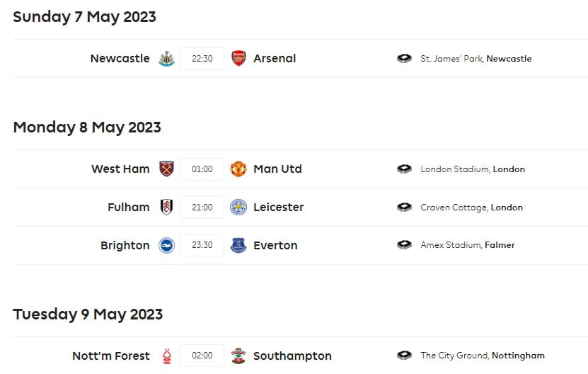
Task: Click the Newcastle club crest icon
Action: (166, 59)
